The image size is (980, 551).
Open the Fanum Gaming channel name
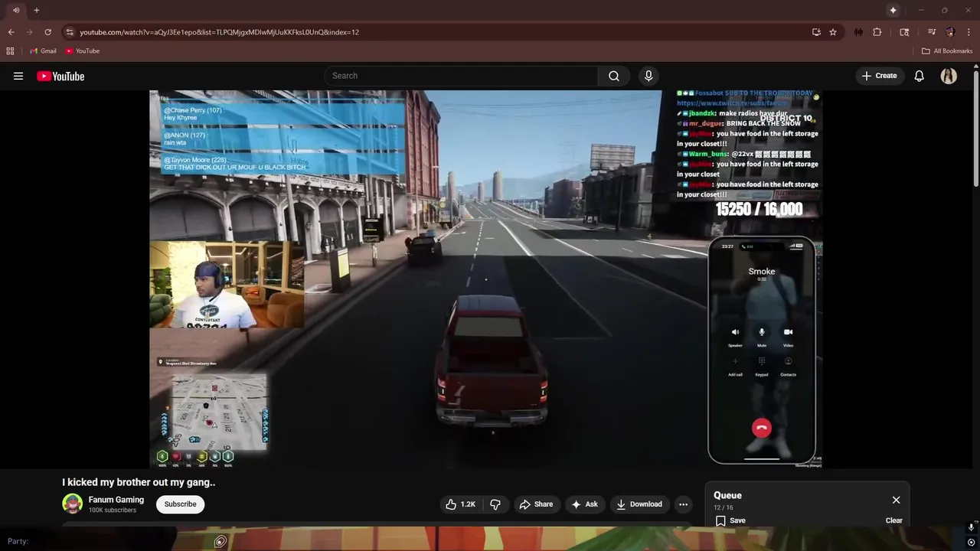(116, 500)
